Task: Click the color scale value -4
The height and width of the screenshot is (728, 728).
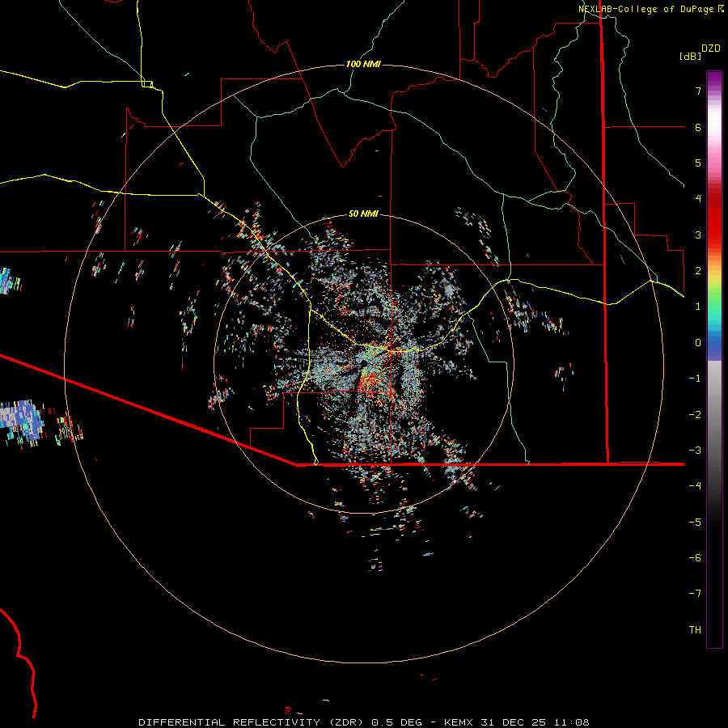Action: [x=695, y=486]
